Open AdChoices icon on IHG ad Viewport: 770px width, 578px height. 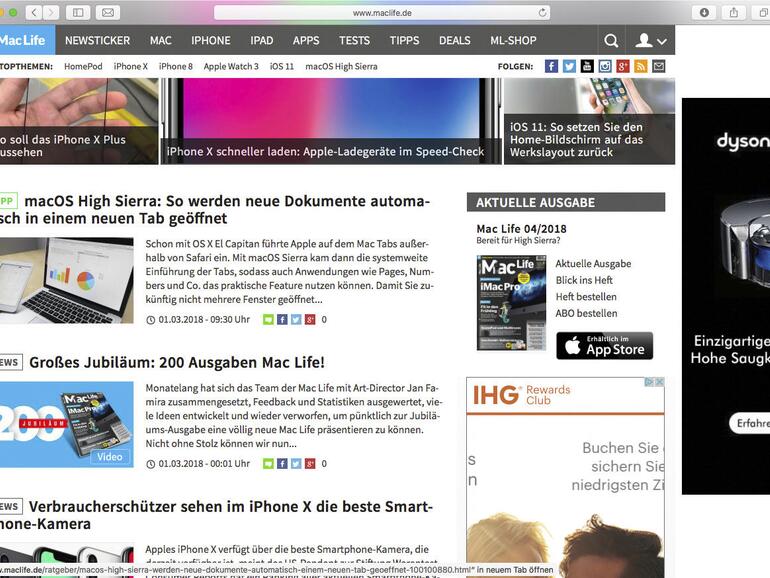(649, 382)
